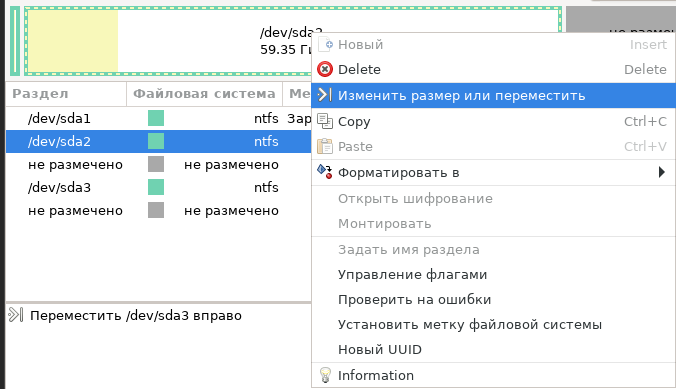
Task: Click the grey swatch of last unallocated row
Action: pyautogui.click(x=156, y=210)
